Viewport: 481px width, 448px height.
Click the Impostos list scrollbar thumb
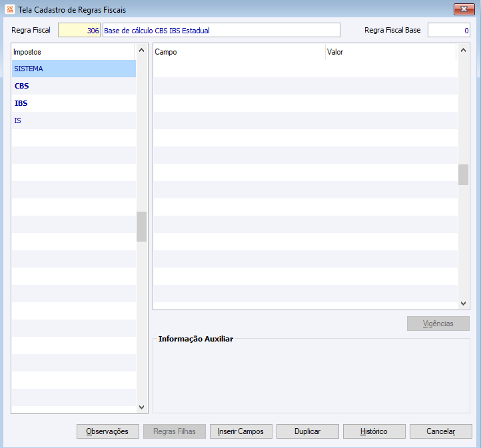[x=141, y=226]
